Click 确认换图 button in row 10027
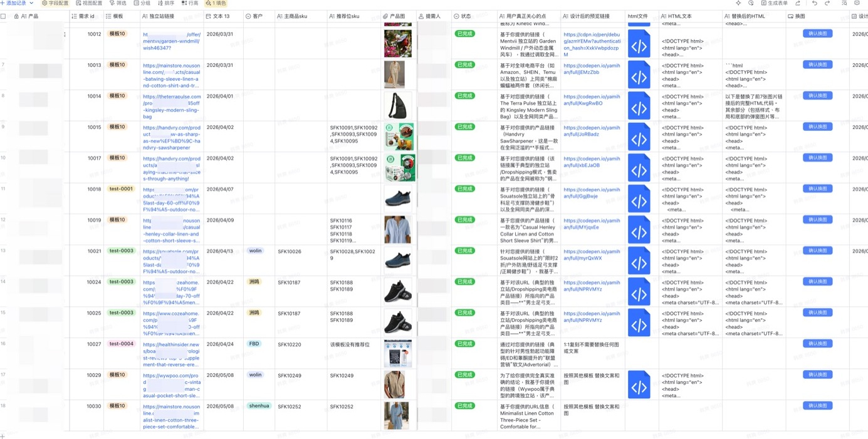The image size is (868, 439). point(817,344)
